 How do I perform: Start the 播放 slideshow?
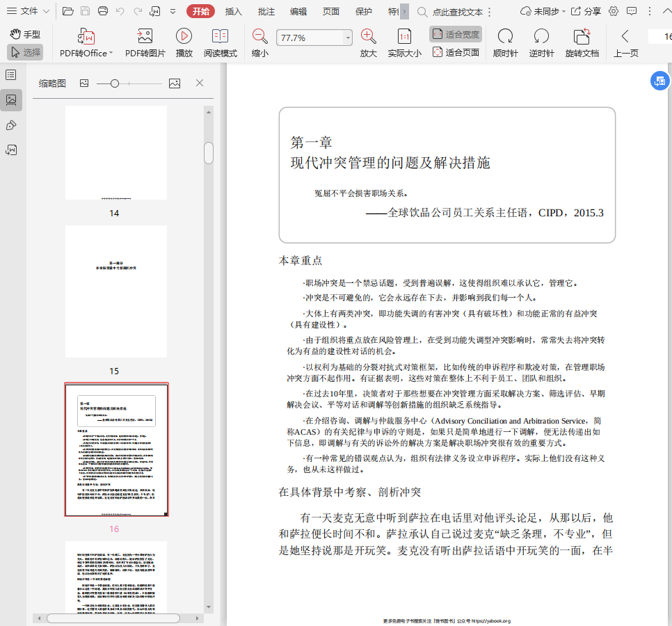184,42
